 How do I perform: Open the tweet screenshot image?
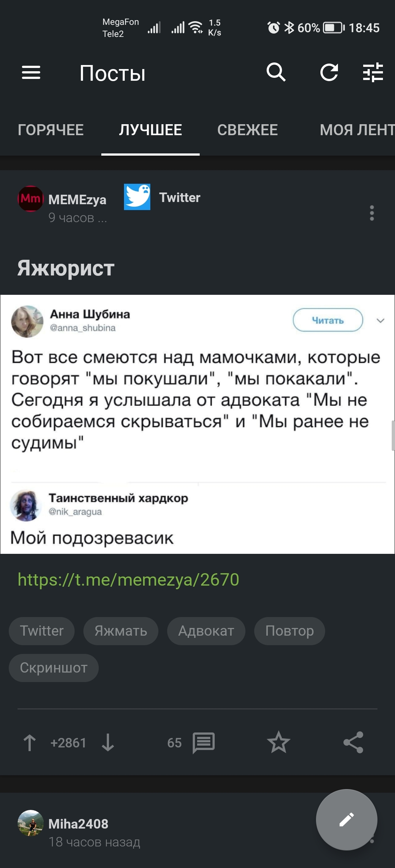coord(197,424)
